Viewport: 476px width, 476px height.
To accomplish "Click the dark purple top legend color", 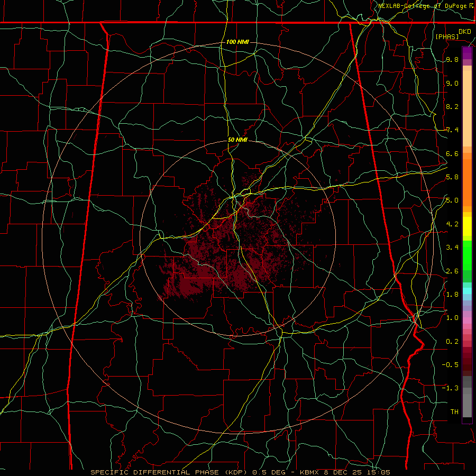I will pyautogui.click(x=467, y=53).
